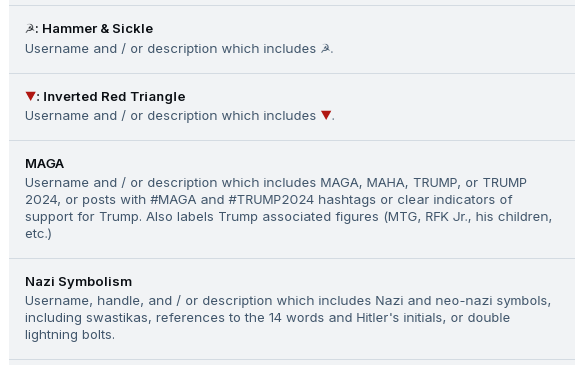Open the Hammer & Sickle description row
The image size is (581, 365).
[179, 49]
